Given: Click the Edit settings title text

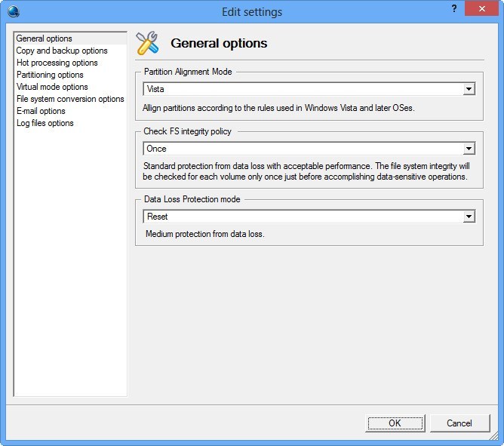Looking at the screenshot, I should point(252,12).
